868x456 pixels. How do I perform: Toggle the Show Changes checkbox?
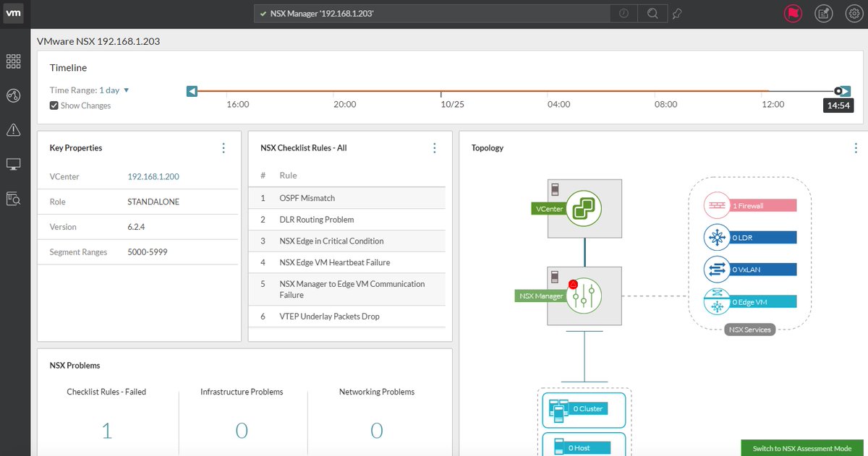tap(54, 106)
